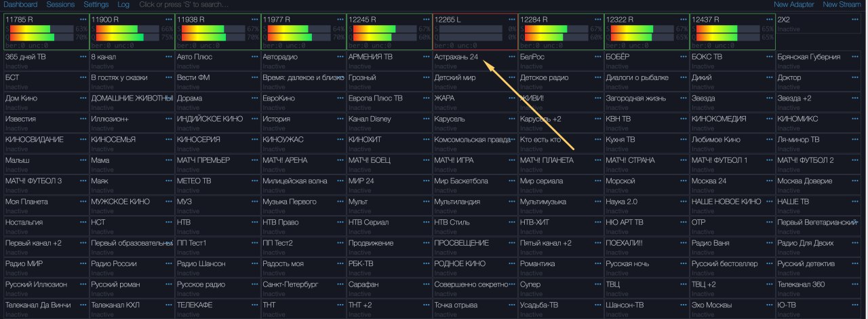The width and height of the screenshot is (868, 319).
Task: Open the three-dot menu for Эхо Москвы
Action: tap(769, 305)
